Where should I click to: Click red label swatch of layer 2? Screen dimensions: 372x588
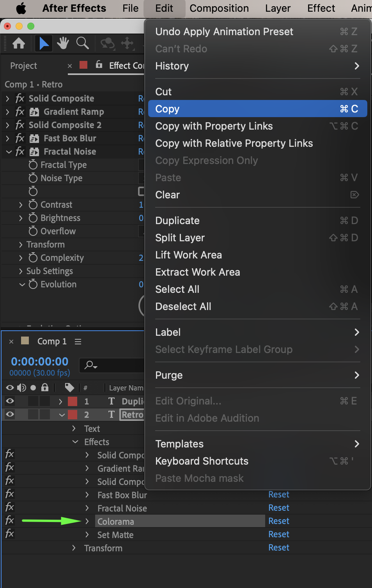tap(73, 414)
